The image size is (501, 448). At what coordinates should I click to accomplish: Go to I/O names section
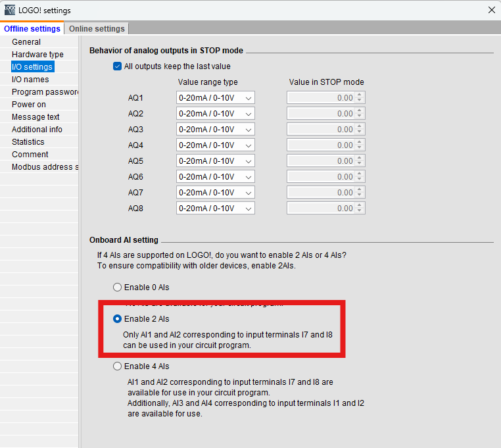(30, 80)
